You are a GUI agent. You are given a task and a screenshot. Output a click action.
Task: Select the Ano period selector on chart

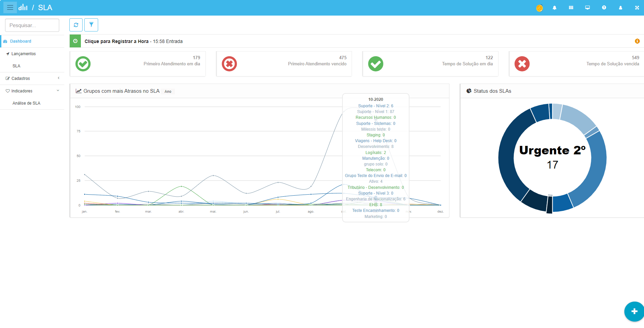pos(168,91)
